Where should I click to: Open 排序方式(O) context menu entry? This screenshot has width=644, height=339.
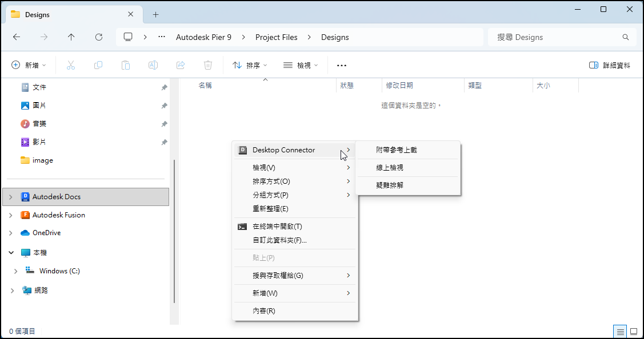[294, 181]
